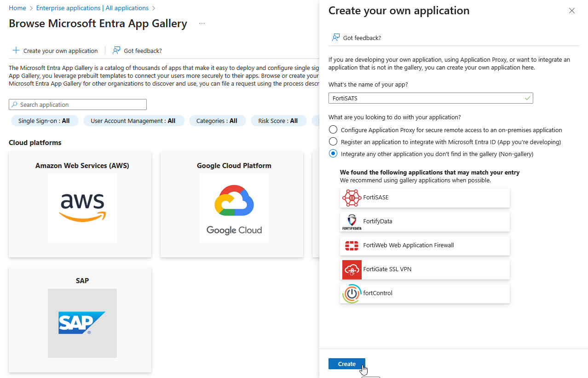Click the AWS logo image
Viewport: 588px width, 378px height.
point(82,208)
